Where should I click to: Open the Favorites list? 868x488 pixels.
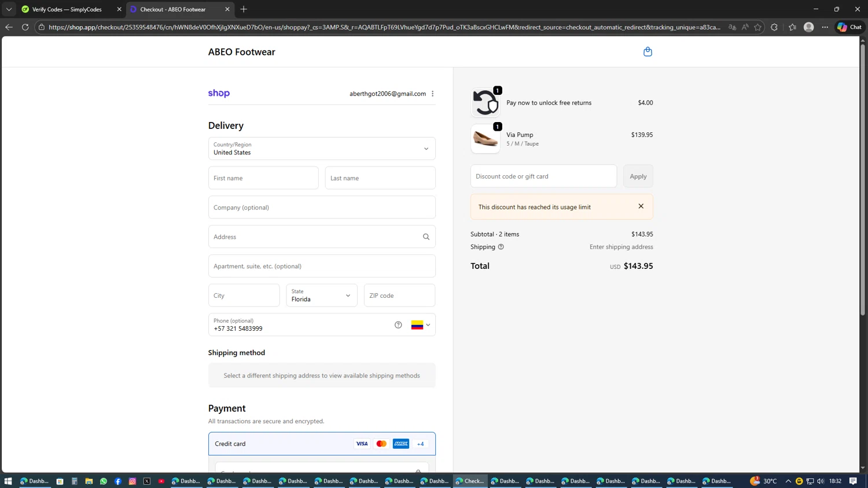(x=792, y=27)
